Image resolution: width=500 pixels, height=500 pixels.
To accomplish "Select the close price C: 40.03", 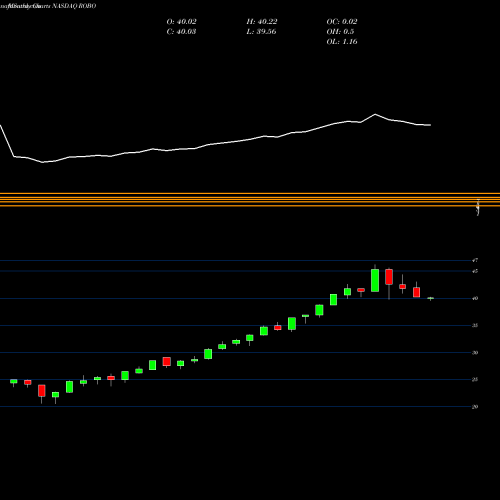I will 181,32.
